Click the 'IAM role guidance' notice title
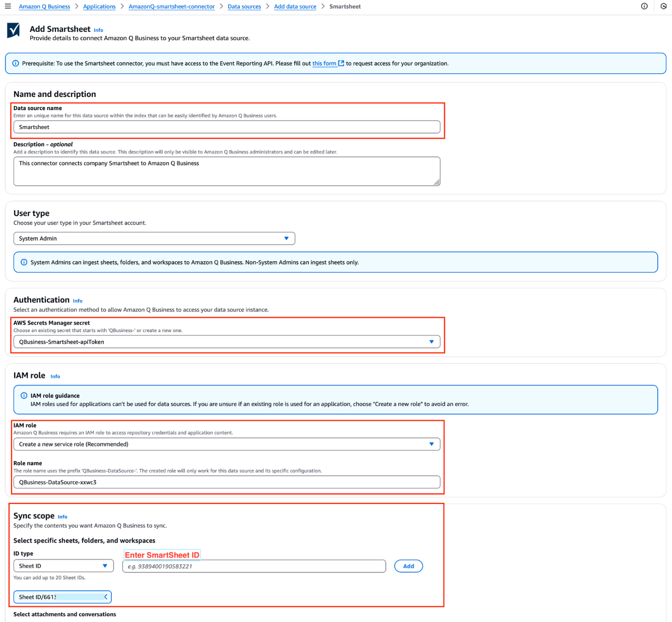Screen dimensions: 672x622 pos(55,396)
